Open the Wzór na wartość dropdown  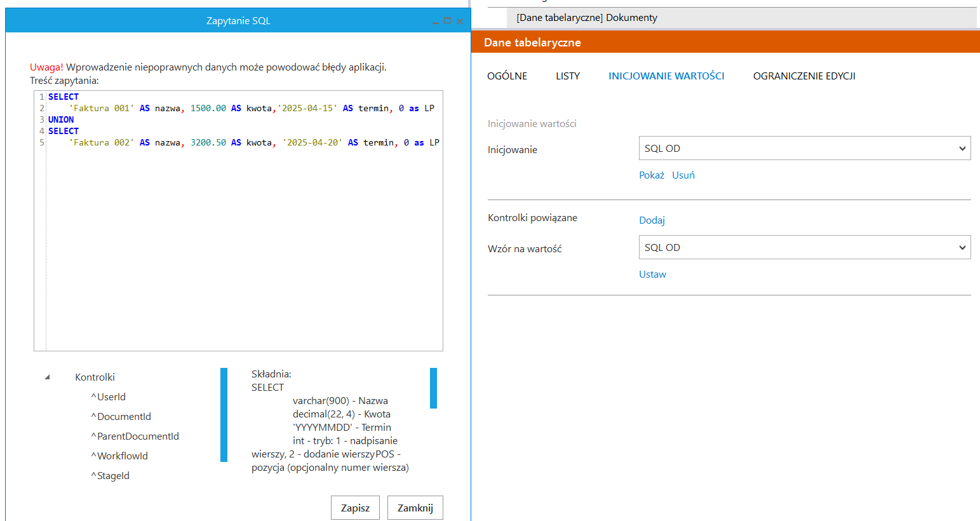804,247
